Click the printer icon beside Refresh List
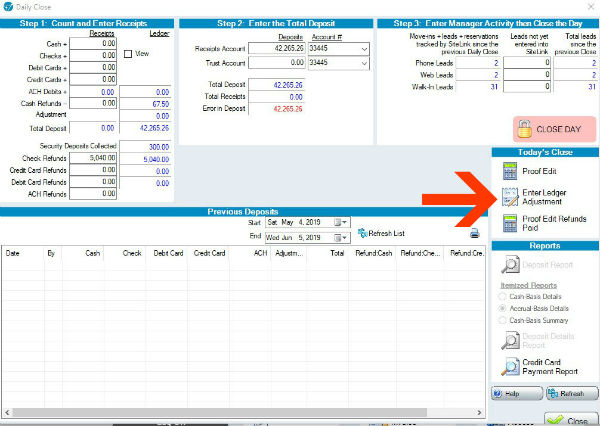Screen dimensions: 600x426 pos(474,233)
